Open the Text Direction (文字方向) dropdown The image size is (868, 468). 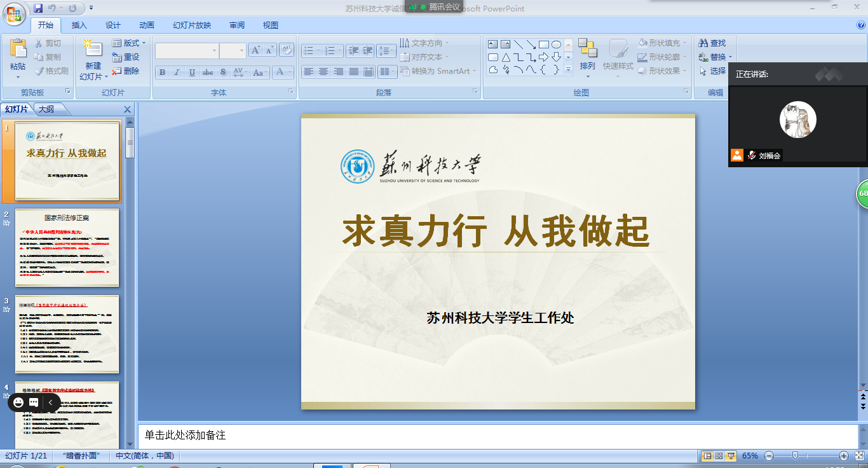click(424, 43)
